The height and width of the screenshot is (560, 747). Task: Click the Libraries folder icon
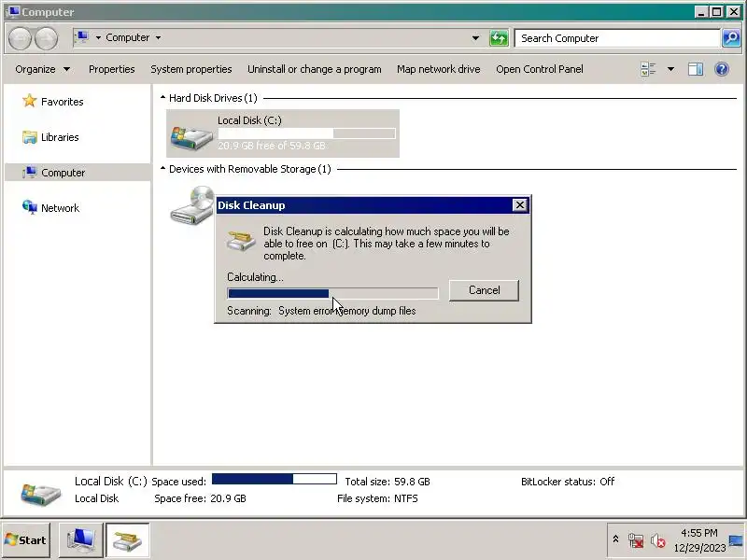[30, 137]
